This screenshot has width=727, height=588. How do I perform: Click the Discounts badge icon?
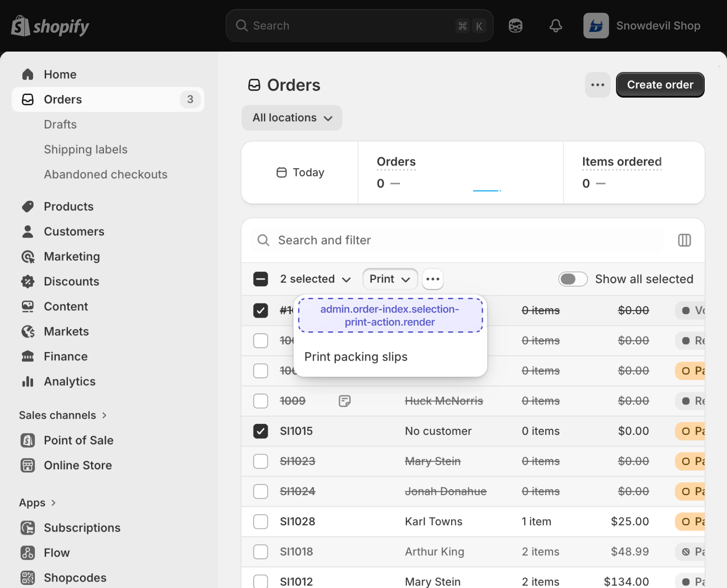point(28,282)
